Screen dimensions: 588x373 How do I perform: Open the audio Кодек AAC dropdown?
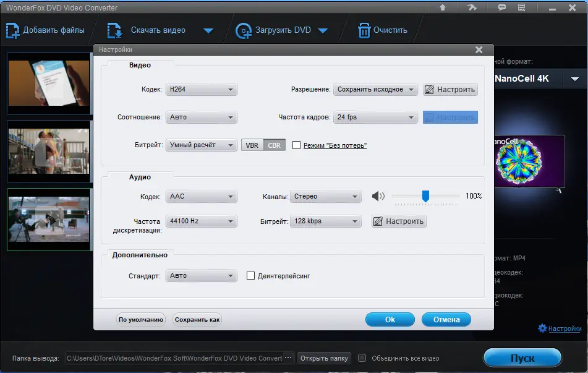(202, 196)
